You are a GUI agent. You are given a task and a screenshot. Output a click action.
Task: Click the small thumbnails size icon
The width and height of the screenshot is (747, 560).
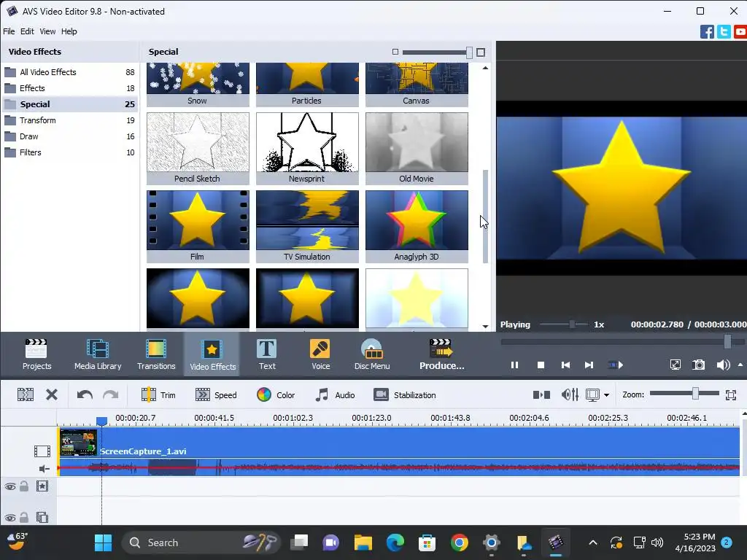pyautogui.click(x=395, y=52)
